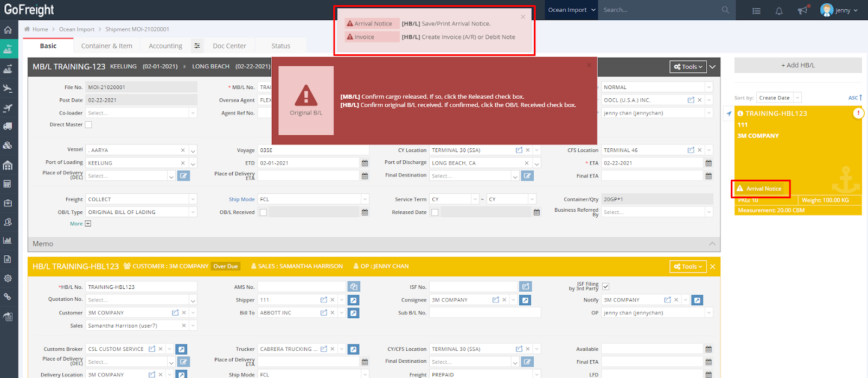This screenshot has height=378, width=868.
Task: Expand the MB/L Tools dropdown
Action: [x=688, y=67]
